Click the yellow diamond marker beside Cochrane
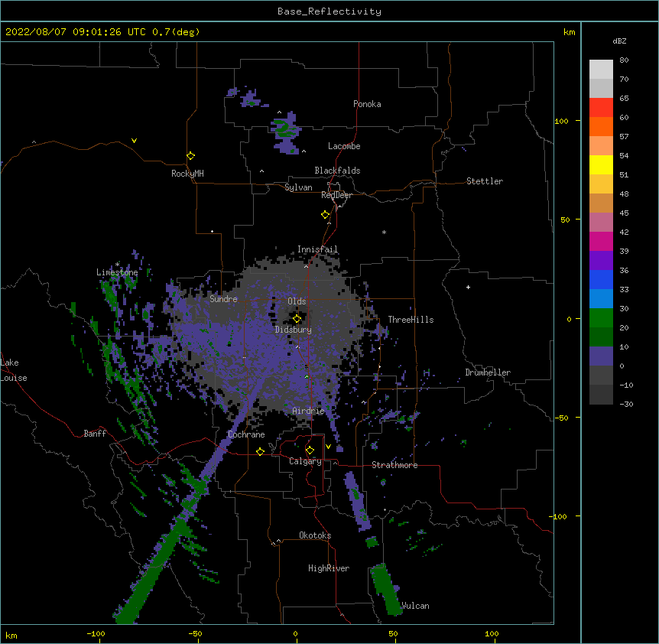The width and height of the screenshot is (659, 644). pyautogui.click(x=260, y=451)
